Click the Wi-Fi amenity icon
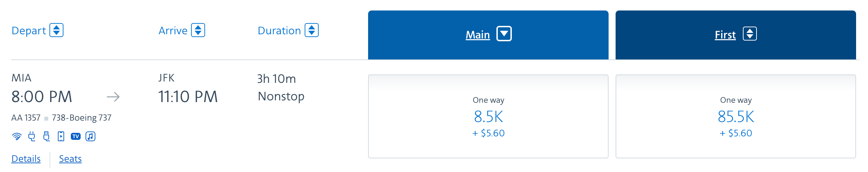 [16, 136]
